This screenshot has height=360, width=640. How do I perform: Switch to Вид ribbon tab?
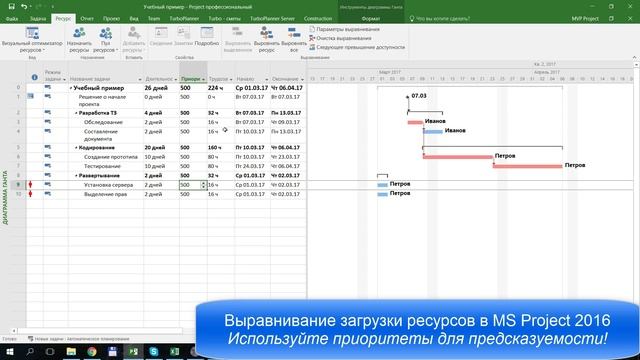pyautogui.click(x=134, y=18)
